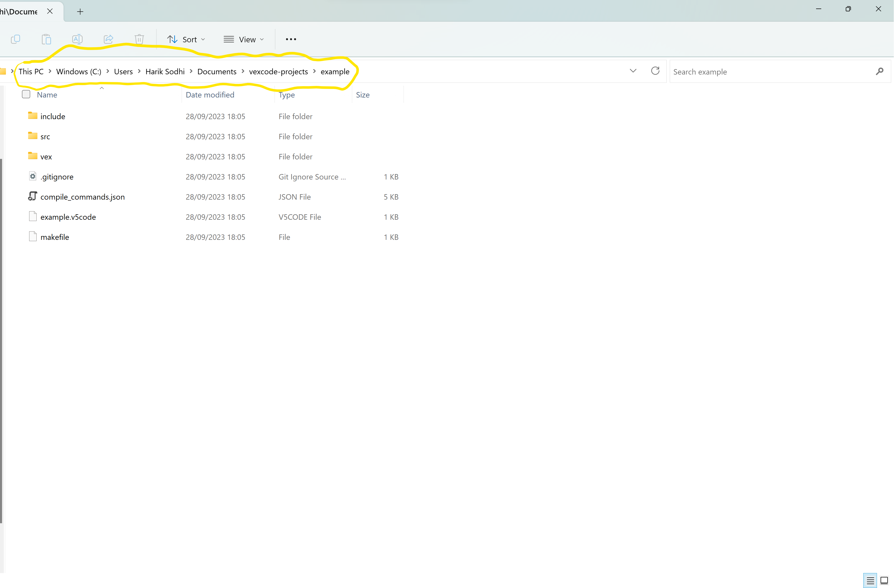The image size is (894, 588).
Task: Expand the chevron after Windows (C:)
Action: click(x=108, y=71)
